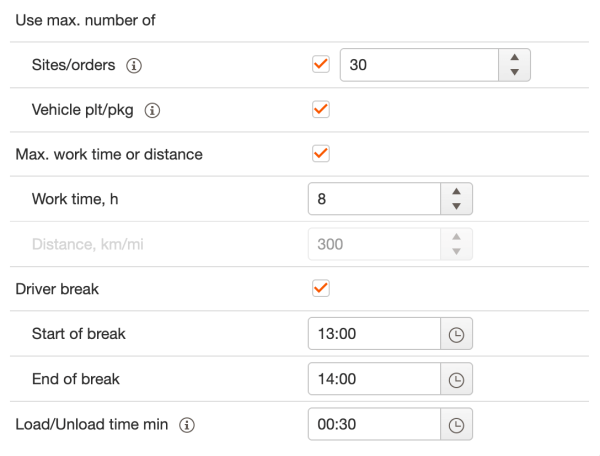
Task: Open the clock picker for End of break
Action: 456,379
